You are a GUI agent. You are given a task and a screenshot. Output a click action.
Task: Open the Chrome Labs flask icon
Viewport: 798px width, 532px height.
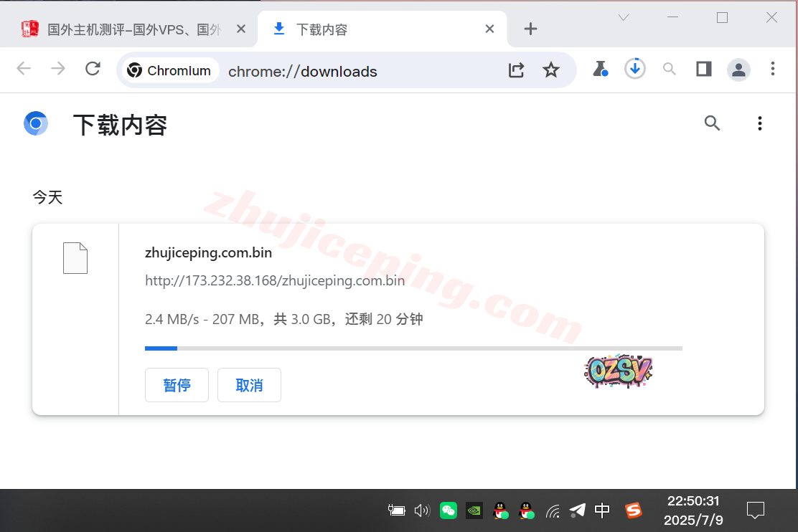click(x=600, y=69)
